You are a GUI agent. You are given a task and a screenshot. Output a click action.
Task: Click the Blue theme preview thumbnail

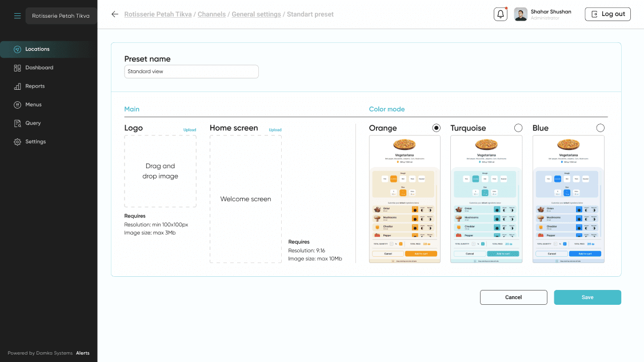[569, 199]
